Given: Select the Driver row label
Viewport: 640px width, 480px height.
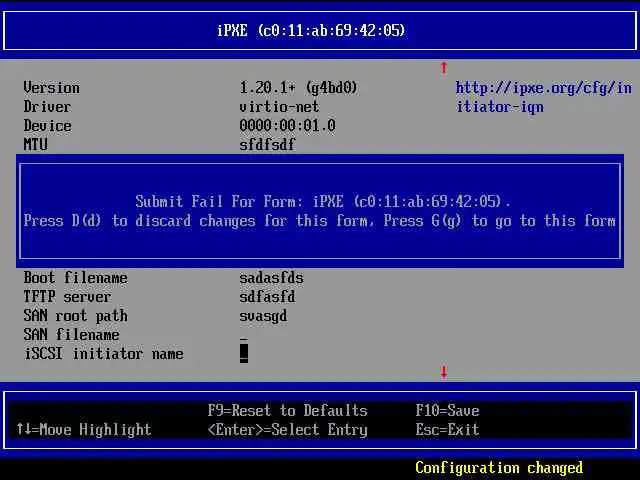Looking at the screenshot, I should click(x=47, y=107).
